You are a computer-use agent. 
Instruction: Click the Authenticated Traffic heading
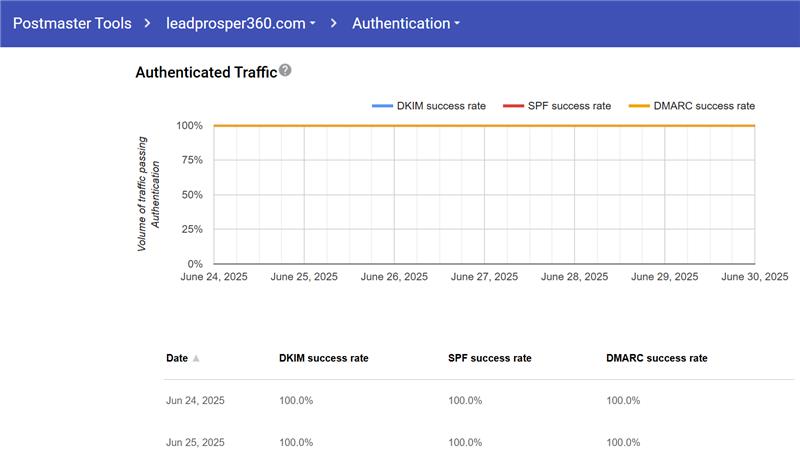(x=205, y=72)
